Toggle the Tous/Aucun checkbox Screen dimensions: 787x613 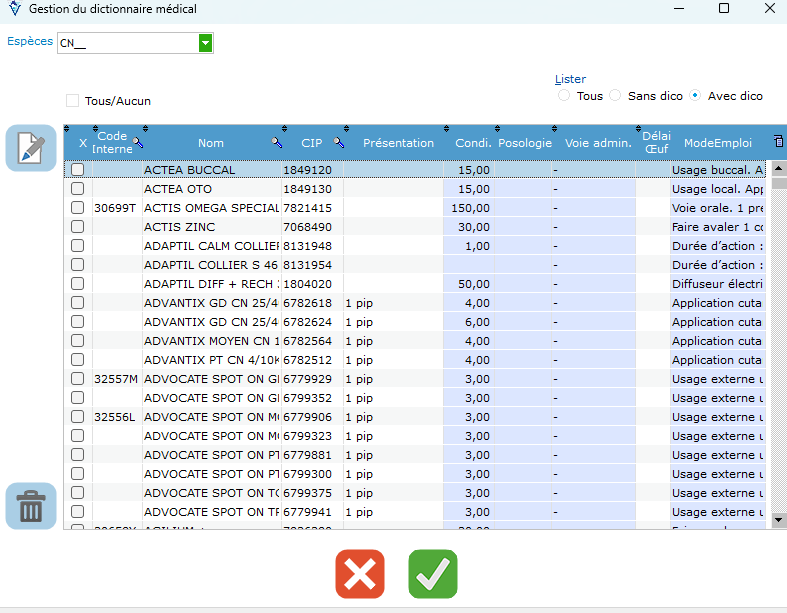pos(73,101)
